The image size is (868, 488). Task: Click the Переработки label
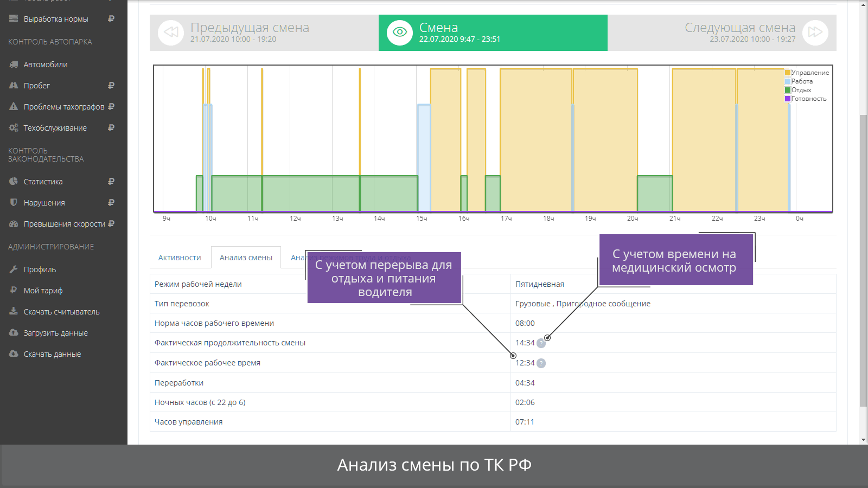[179, 383]
